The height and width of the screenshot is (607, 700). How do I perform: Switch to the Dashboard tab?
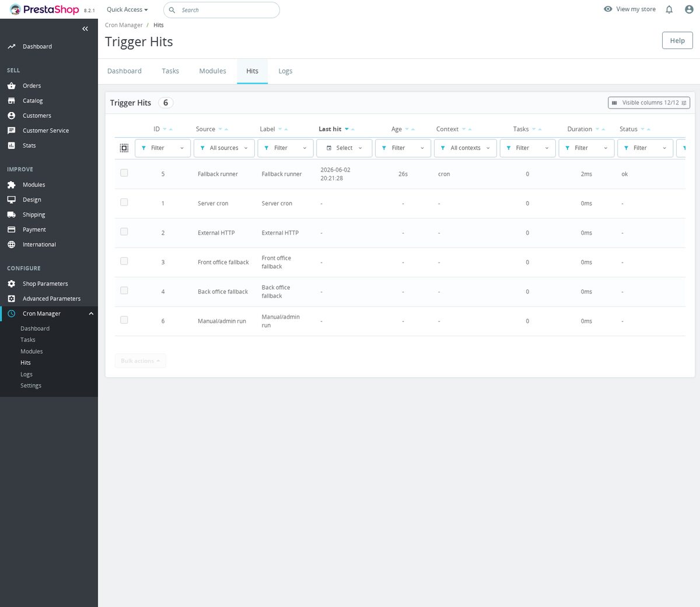[124, 71]
